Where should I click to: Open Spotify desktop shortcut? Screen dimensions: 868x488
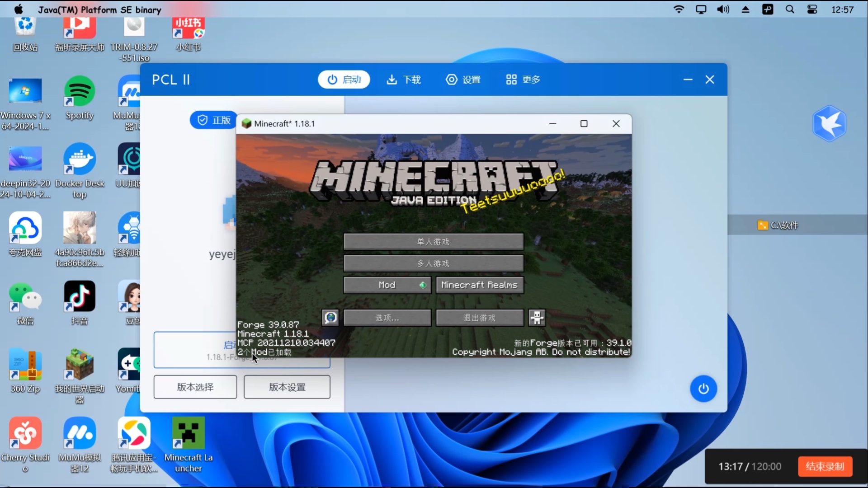point(80,92)
